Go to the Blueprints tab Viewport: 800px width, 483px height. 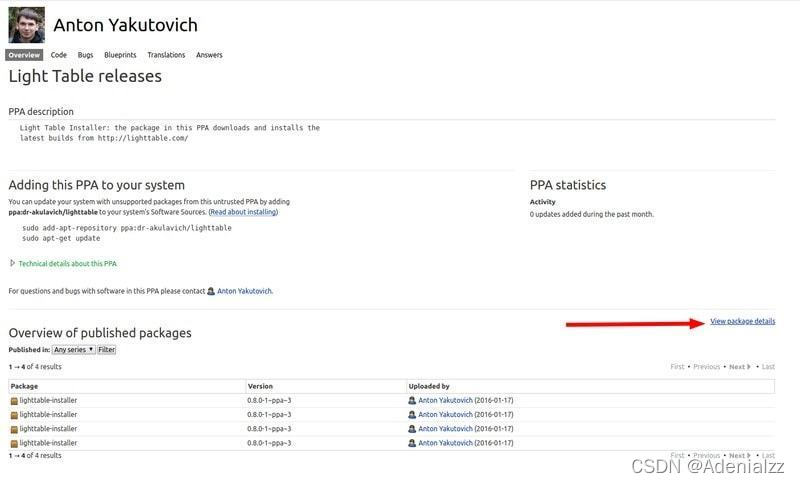coord(120,55)
